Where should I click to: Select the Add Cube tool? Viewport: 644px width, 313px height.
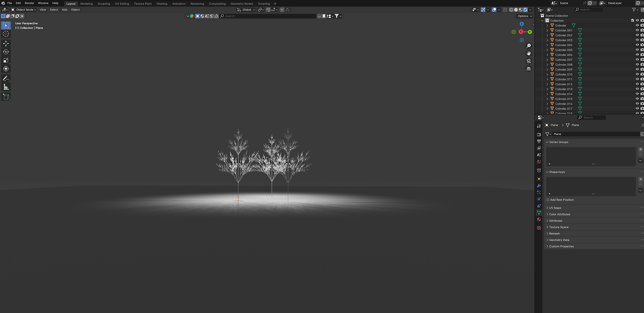(x=6, y=97)
